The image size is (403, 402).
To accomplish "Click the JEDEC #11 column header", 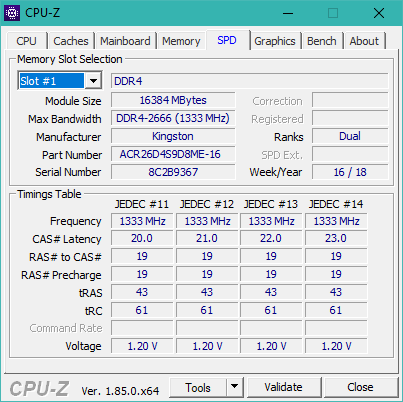I will pyautogui.click(x=142, y=204).
